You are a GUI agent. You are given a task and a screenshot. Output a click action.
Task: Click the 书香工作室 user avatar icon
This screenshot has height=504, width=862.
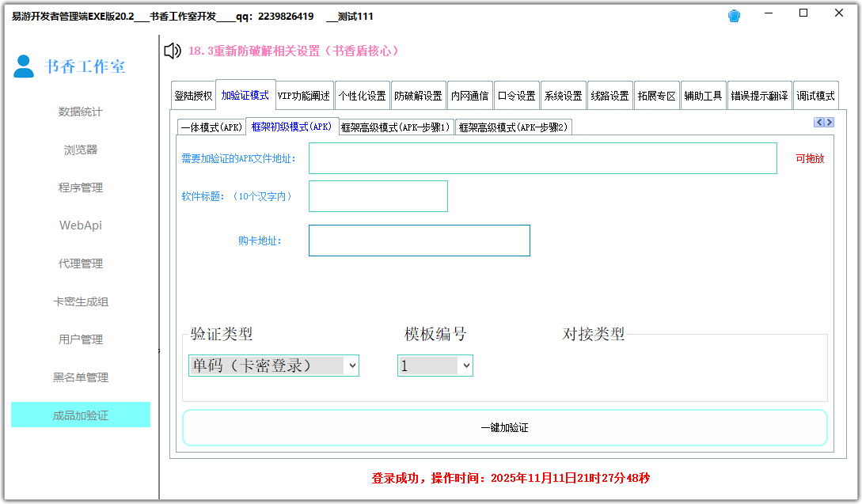23,67
